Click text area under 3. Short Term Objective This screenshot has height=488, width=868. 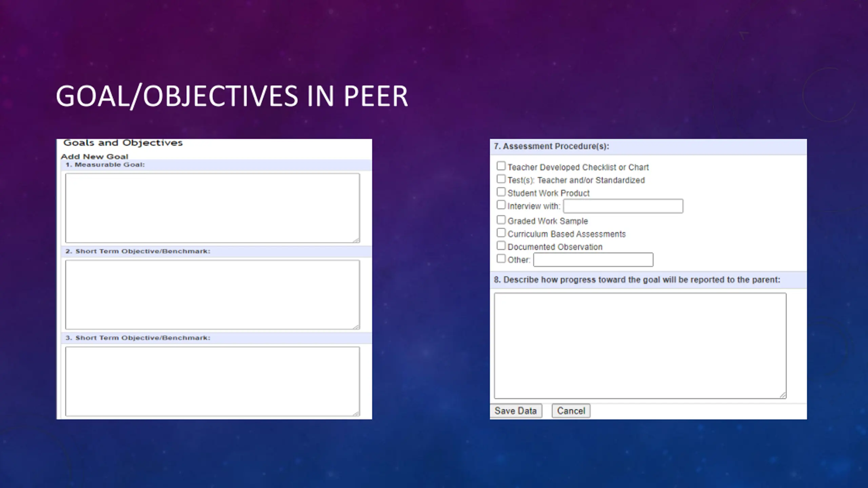tap(213, 382)
